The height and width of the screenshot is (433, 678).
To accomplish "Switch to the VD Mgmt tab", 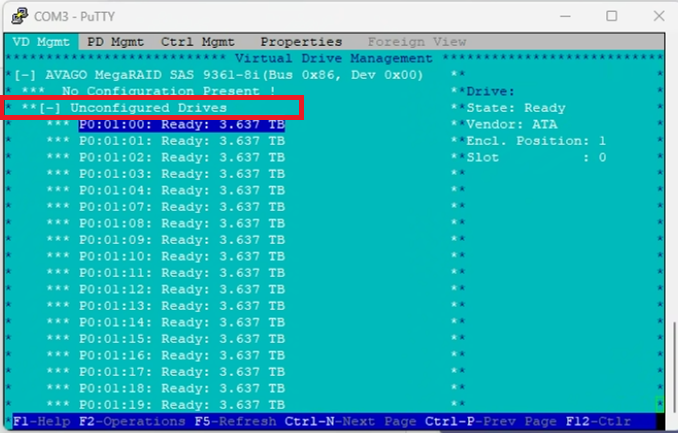I will coord(41,42).
